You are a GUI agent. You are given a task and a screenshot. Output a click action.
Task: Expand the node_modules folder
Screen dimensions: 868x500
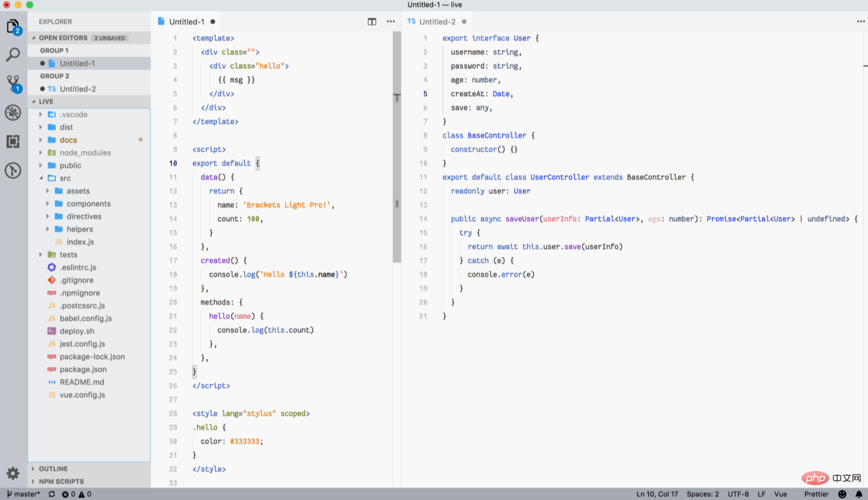(x=41, y=153)
